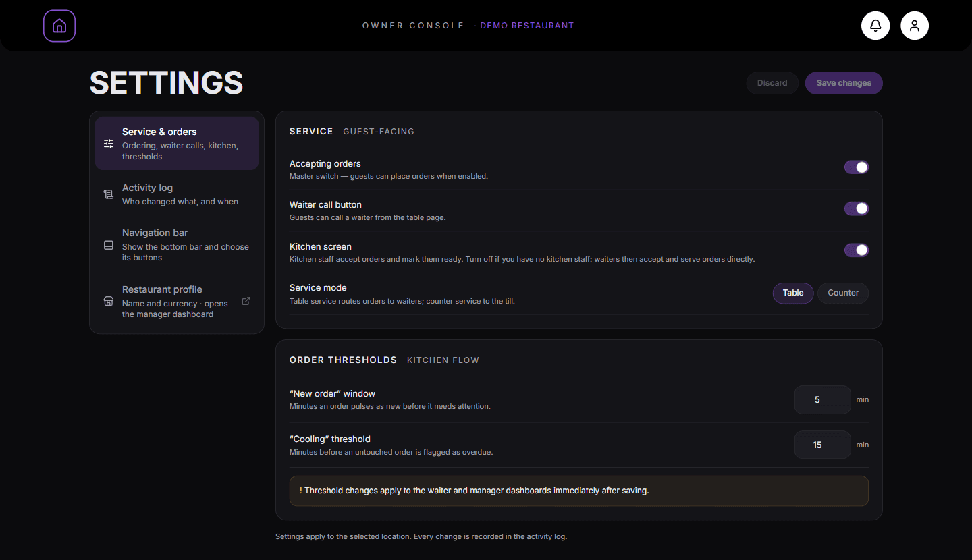Turn off the Kitchen screen switch
The height and width of the screenshot is (560, 972).
coord(857,250)
